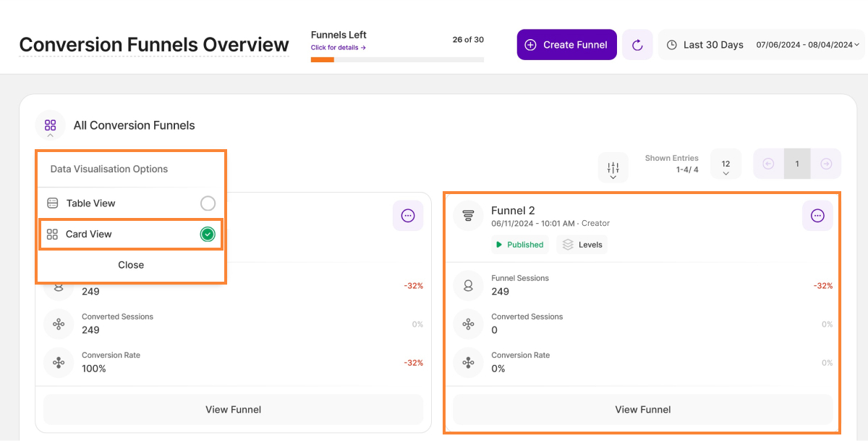Open the grid view visualisation icon
Image resolution: width=868 pixels, height=441 pixels.
[50, 125]
